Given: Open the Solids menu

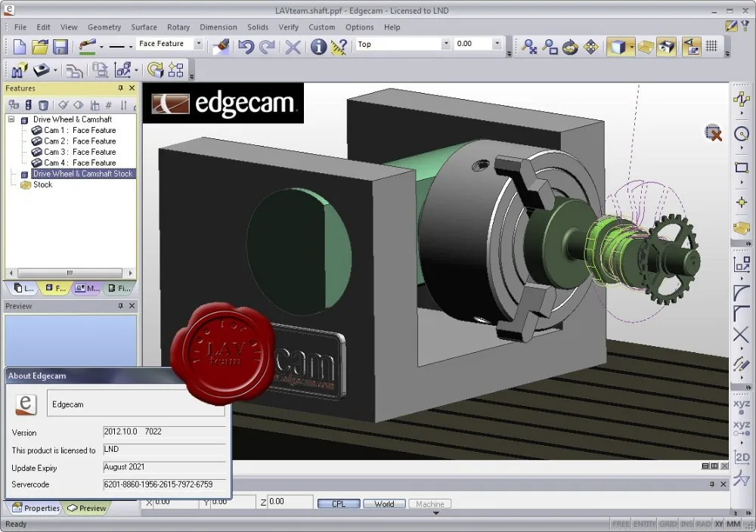Looking at the screenshot, I should click(258, 27).
